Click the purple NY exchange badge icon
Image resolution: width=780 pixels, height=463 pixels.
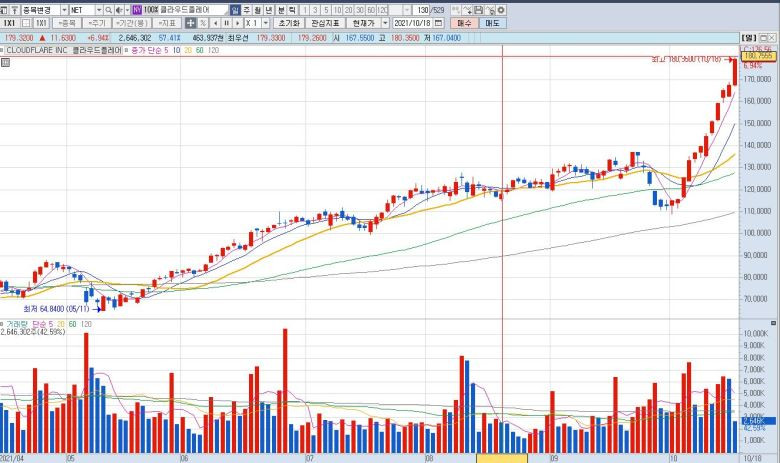[x=137, y=10]
